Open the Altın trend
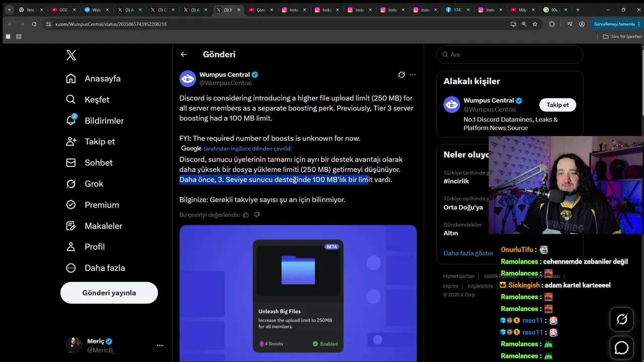 point(450,233)
